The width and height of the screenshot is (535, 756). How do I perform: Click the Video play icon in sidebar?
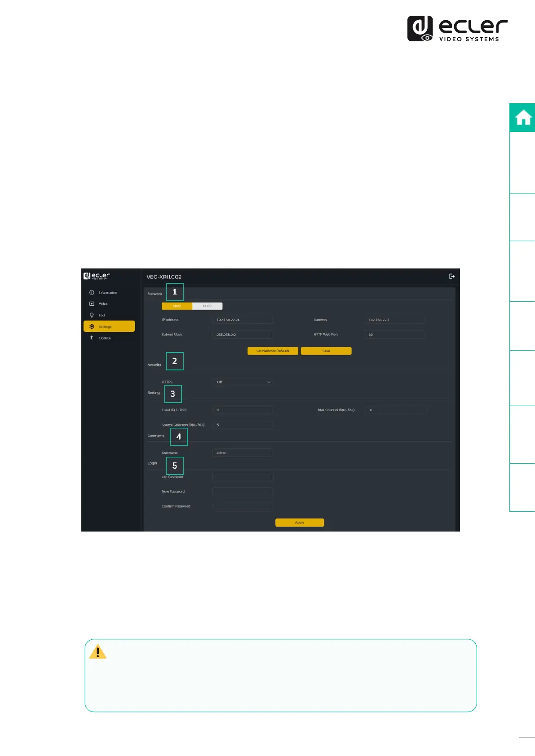pyautogui.click(x=92, y=304)
